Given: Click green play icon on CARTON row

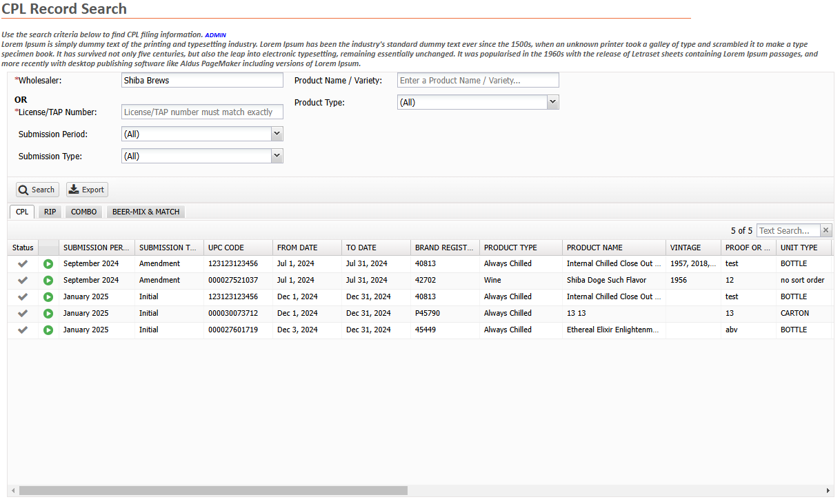Looking at the screenshot, I should point(48,314).
